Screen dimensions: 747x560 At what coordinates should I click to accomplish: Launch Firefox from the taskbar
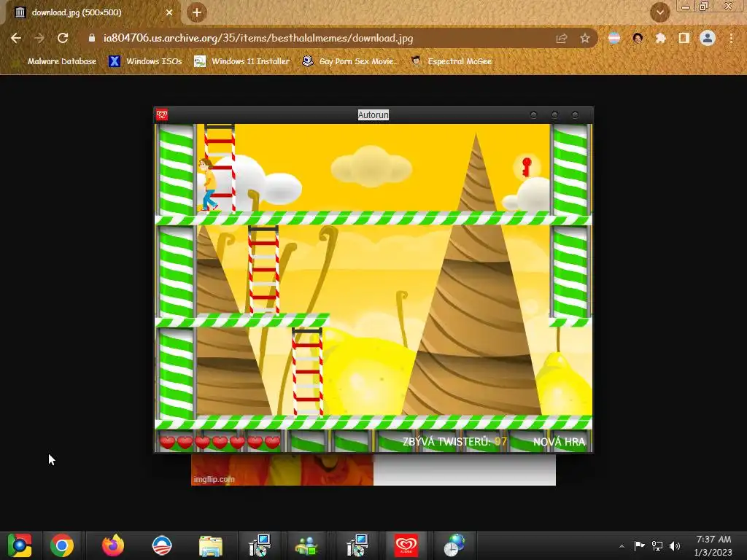[113, 545]
